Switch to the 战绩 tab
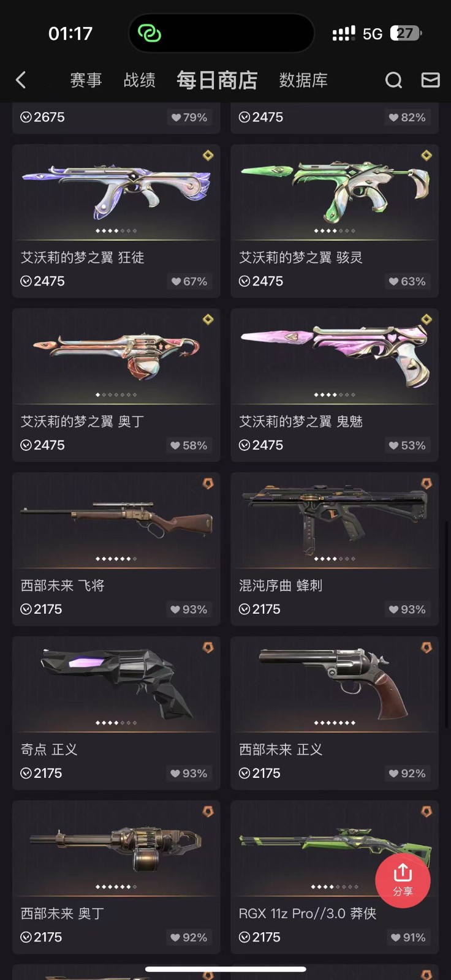 [x=140, y=80]
